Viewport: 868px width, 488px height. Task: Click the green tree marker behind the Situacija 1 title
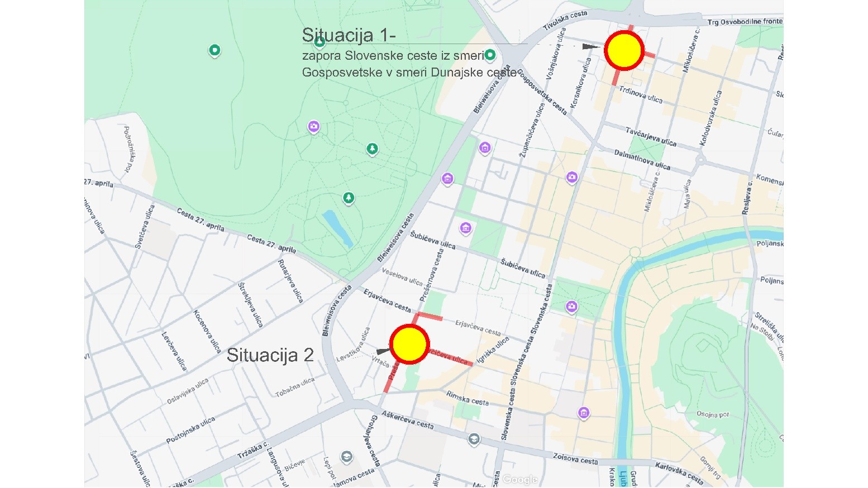[319, 42]
